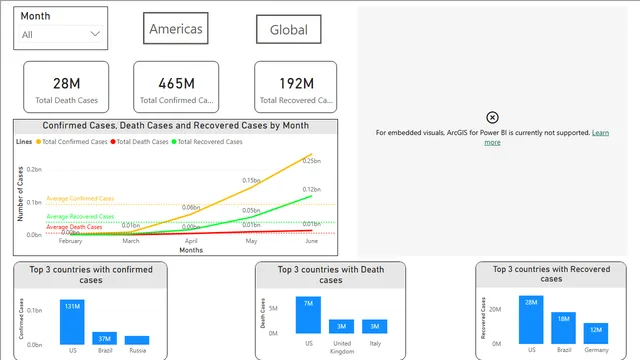Select the 28M Total Death Cases card
This screenshot has width=640, height=360.
coord(66,87)
